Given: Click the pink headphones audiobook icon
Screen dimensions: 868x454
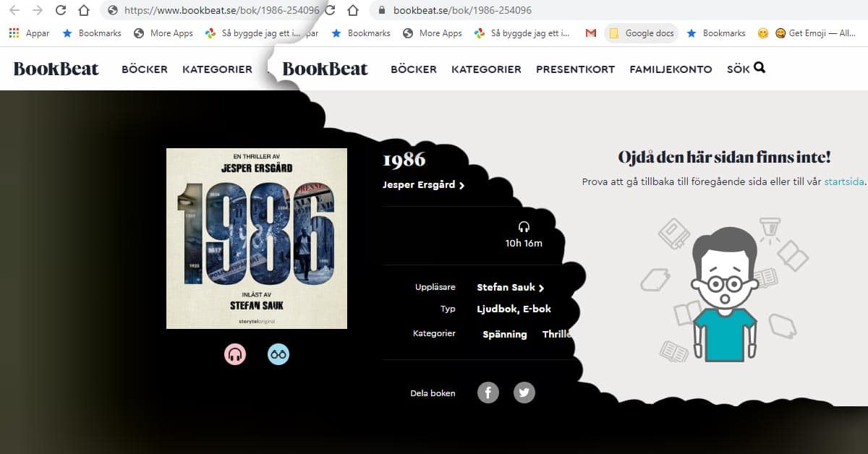Looking at the screenshot, I should click(235, 354).
